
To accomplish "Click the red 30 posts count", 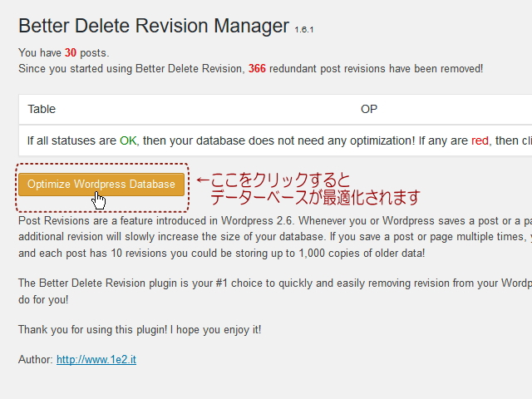I will tap(71, 52).
